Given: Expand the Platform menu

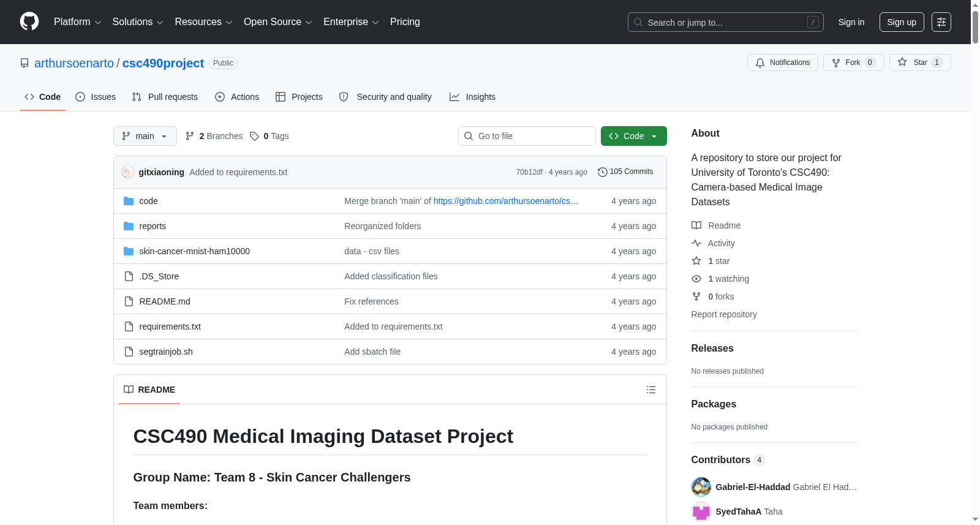Looking at the screenshot, I should [77, 22].
